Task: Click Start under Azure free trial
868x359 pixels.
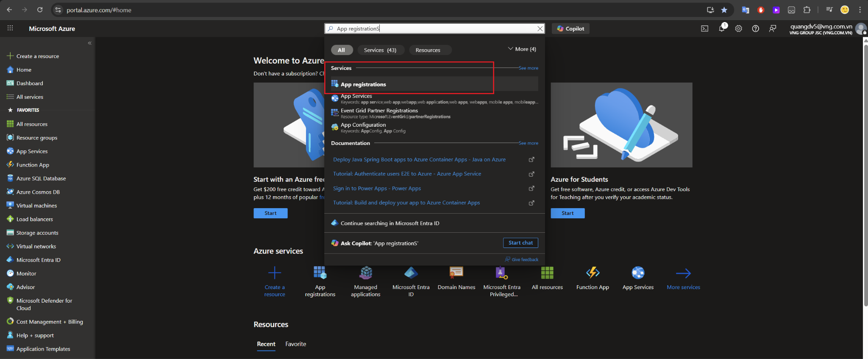Action: click(270, 213)
